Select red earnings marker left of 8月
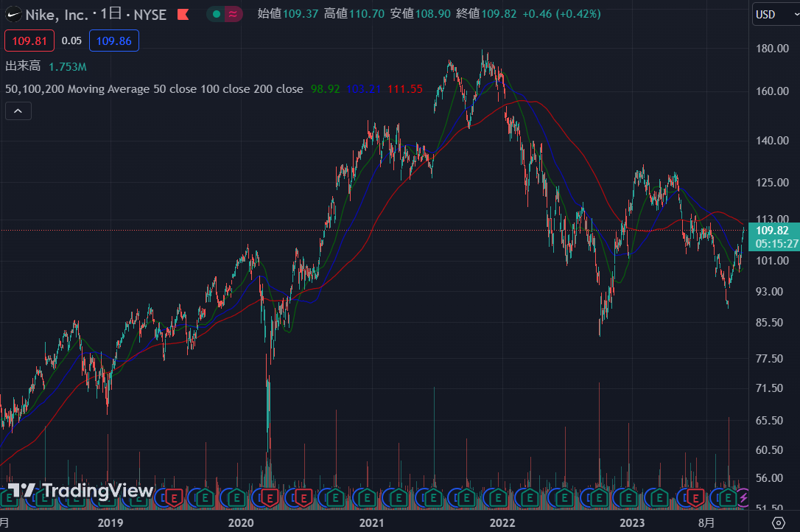 point(694,499)
